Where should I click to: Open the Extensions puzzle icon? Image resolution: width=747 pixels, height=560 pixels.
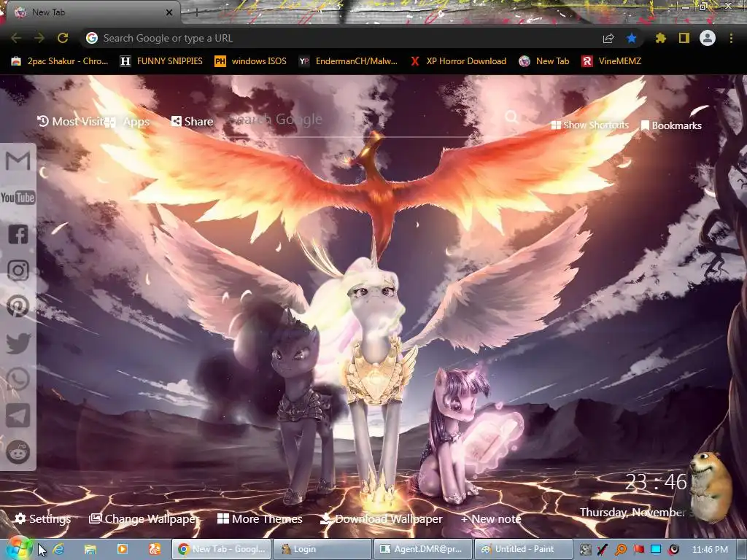coord(660,38)
